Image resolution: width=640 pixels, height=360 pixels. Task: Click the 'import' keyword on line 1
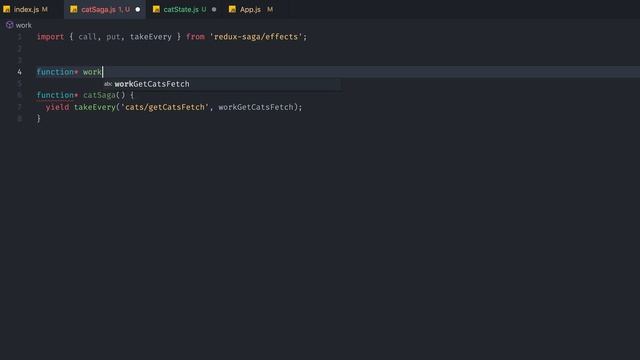point(50,37)
